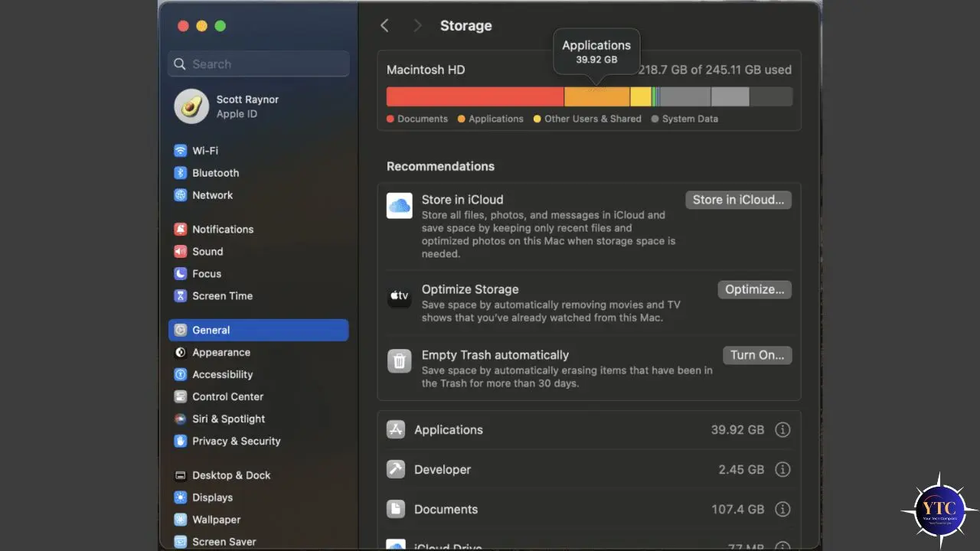980x551 pixels.
Task: Click the Documents category icon
Action: pos(396,509)
